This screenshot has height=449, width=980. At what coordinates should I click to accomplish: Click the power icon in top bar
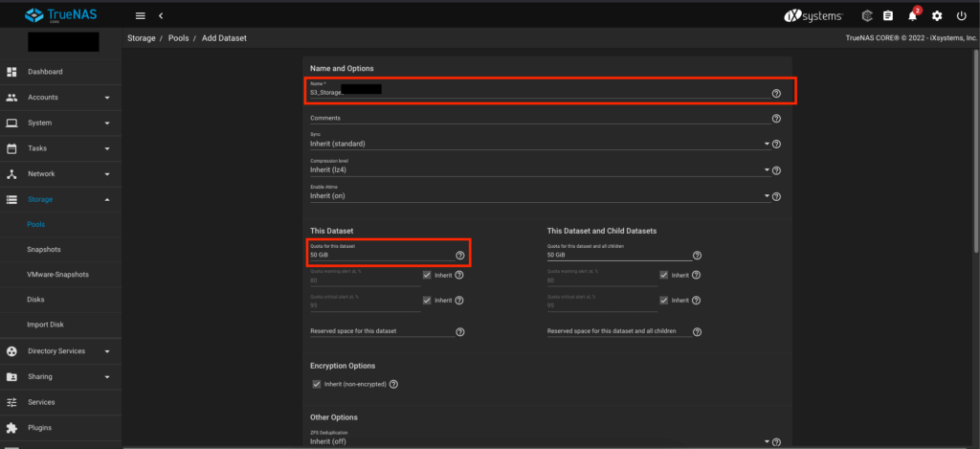[961, 16]
